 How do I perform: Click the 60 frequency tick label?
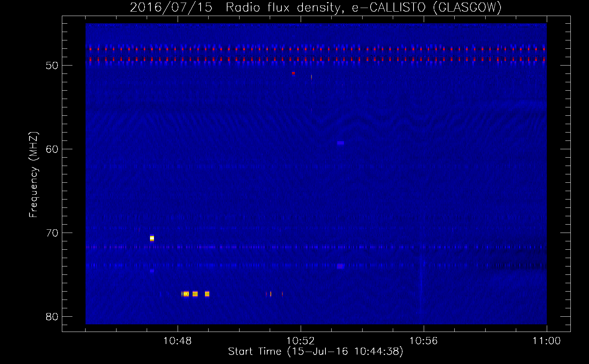pos(52,149)
